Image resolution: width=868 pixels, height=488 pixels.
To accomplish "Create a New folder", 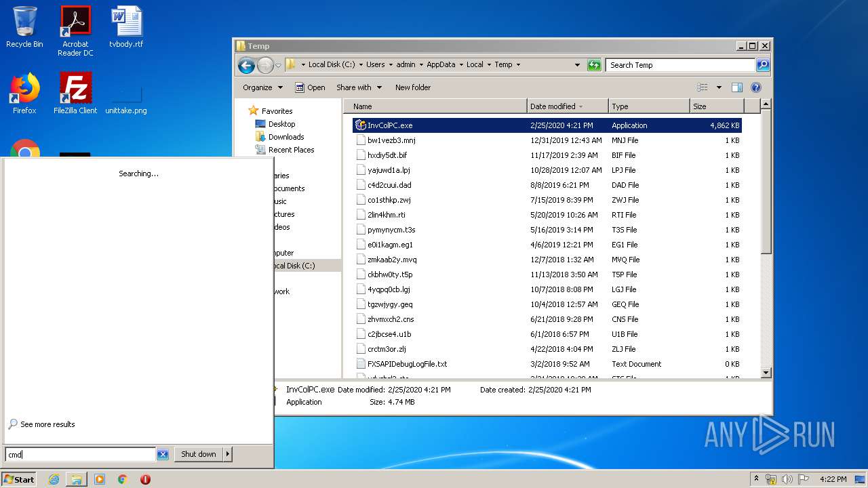I will click(413, 87).
